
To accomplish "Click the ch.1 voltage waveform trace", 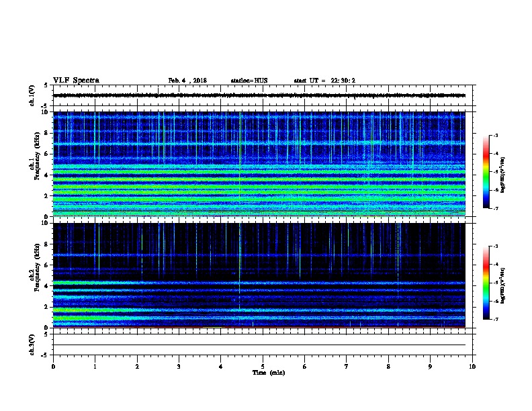I will click(259, 95).
